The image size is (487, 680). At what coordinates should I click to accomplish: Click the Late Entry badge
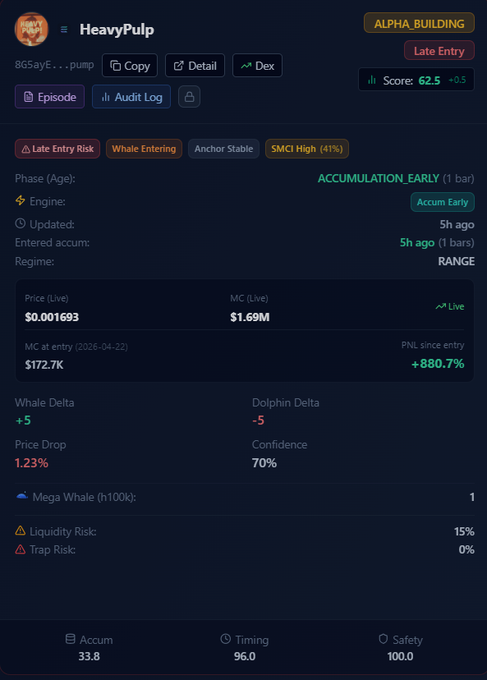[x=439, y=51]
